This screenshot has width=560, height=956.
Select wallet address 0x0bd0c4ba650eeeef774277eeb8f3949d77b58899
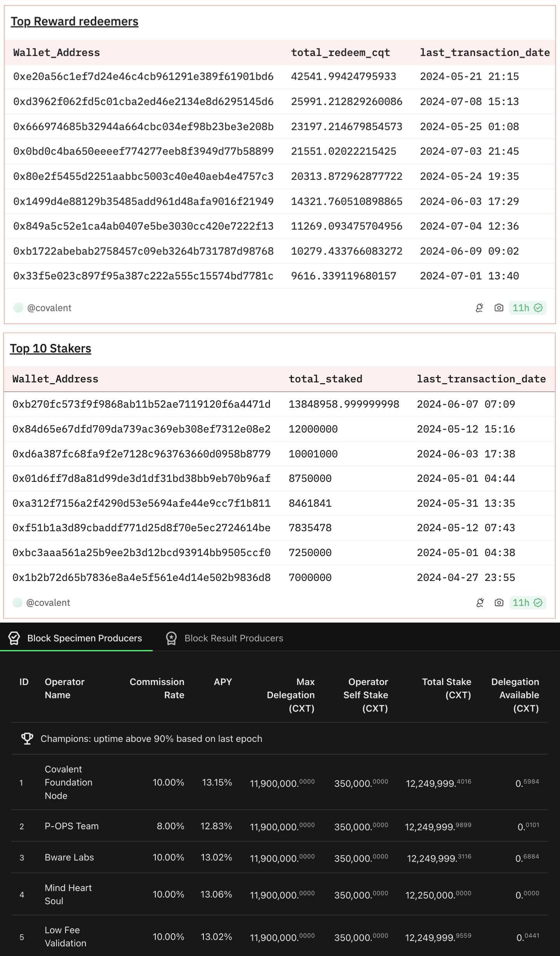(x=143, y=151)
